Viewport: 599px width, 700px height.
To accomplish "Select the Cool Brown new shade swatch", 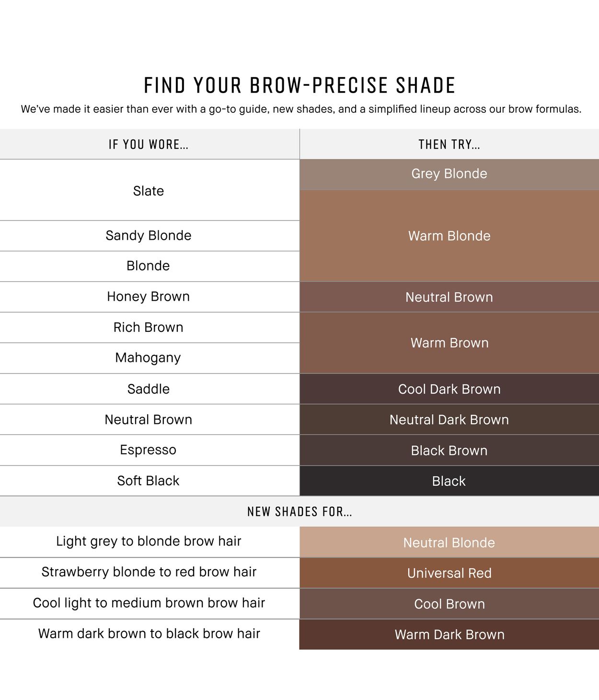I will [449, 604].
